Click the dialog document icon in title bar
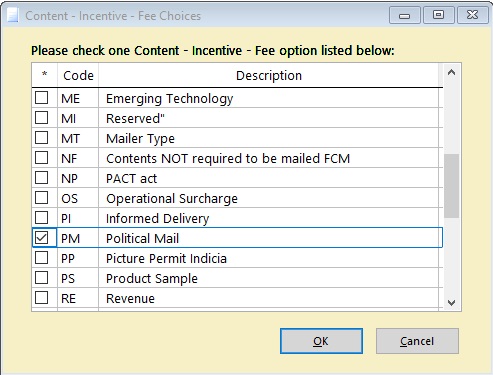The width and height of the screenshot is (493, 375). (12, 15)
